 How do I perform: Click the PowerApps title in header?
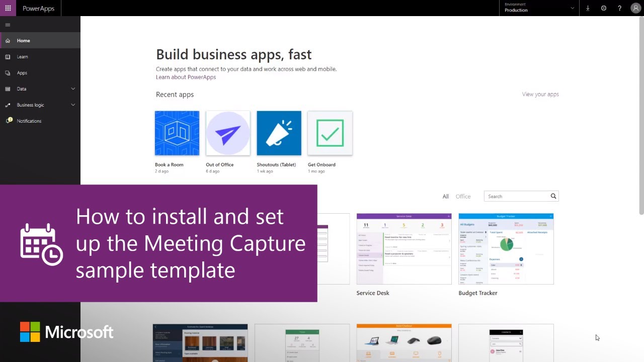38,9
